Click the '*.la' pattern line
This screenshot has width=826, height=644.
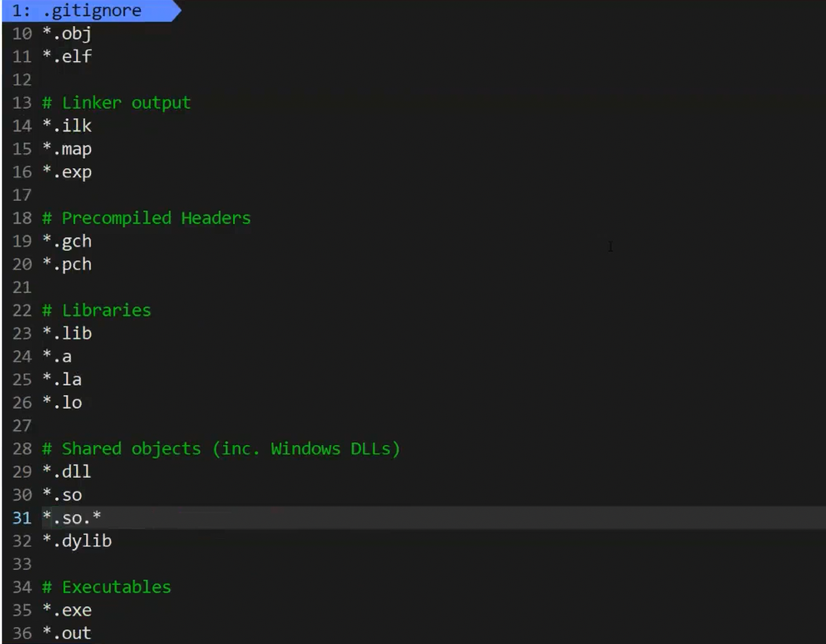[62, 380]
